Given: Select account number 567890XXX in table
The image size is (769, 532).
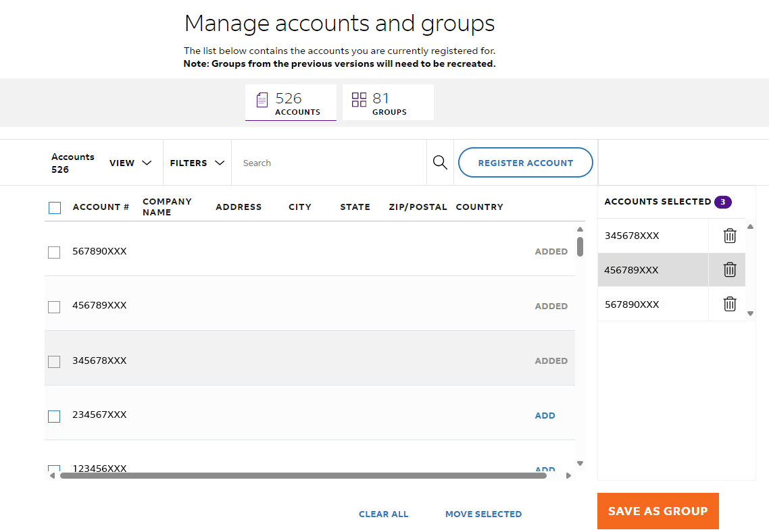Looking at the screenshot, I should coord(99,251).
